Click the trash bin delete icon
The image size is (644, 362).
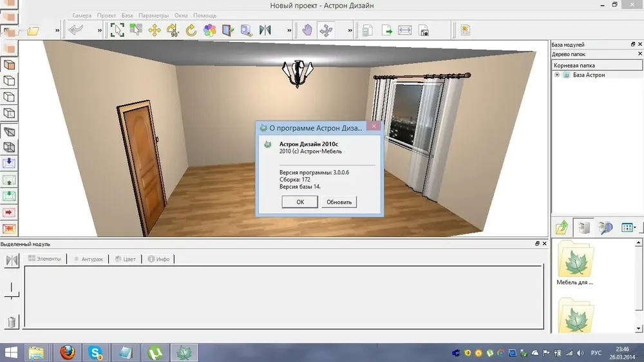(12, 322)
